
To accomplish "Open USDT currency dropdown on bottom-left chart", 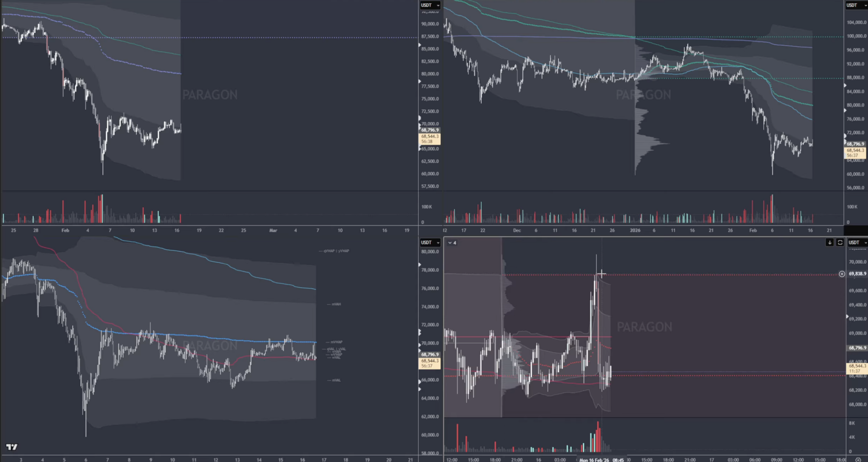I will pos(430,243).
